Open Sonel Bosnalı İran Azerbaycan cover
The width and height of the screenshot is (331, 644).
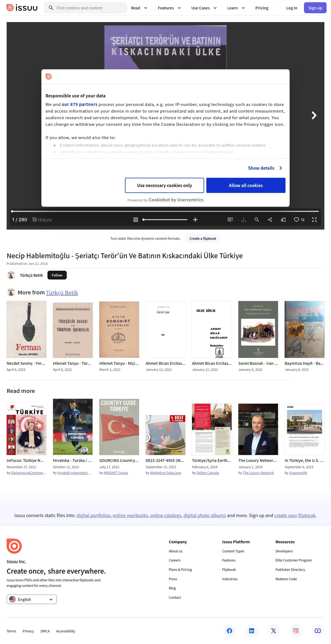(258, 329)
